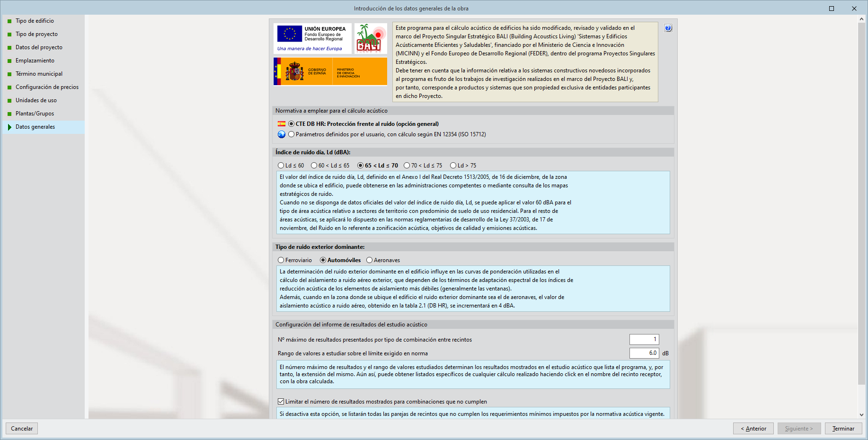The width and height of the screenshot is (868, 440).
Task: Click the Cancelar button
Action: click(22, 429)
